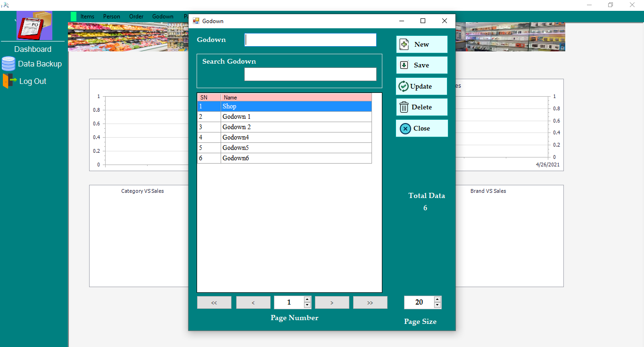Open the Order menu

[x=136, y=17]
